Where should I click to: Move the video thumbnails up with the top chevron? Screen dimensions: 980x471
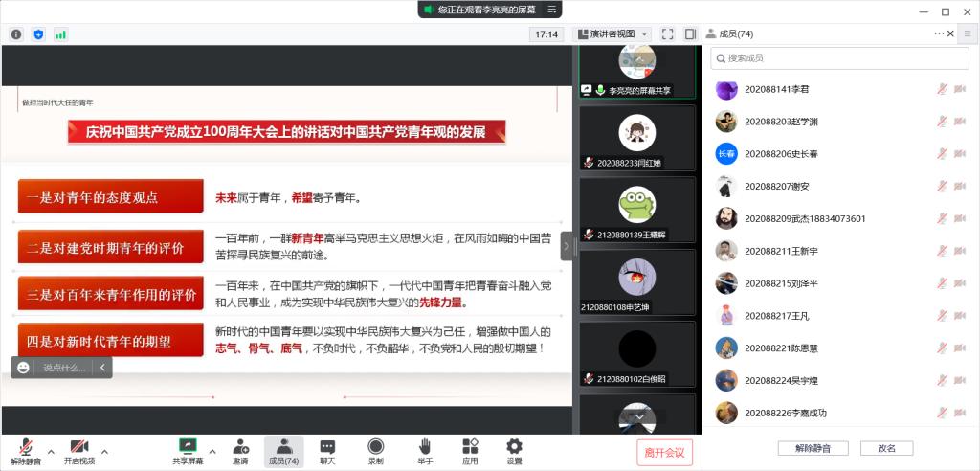coord(638,58)
